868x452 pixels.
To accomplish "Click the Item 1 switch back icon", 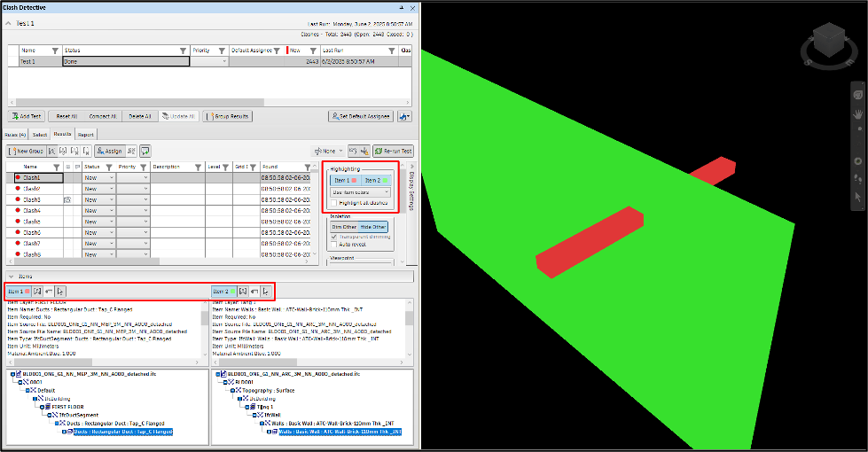I will pos(49,291).
